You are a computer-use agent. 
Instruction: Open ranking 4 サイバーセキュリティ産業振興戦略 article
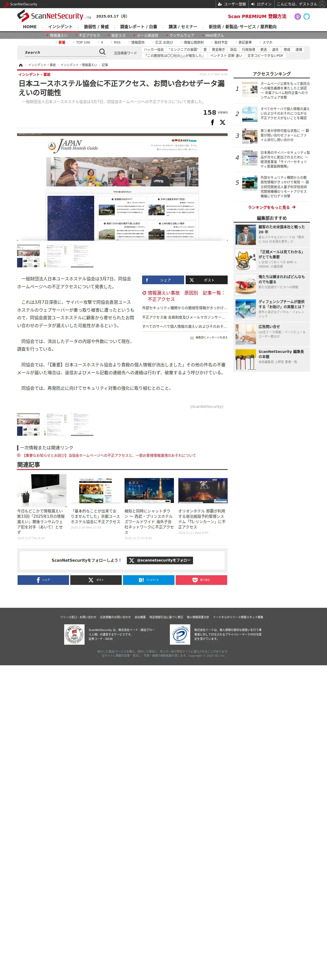(x=285, y=160)
